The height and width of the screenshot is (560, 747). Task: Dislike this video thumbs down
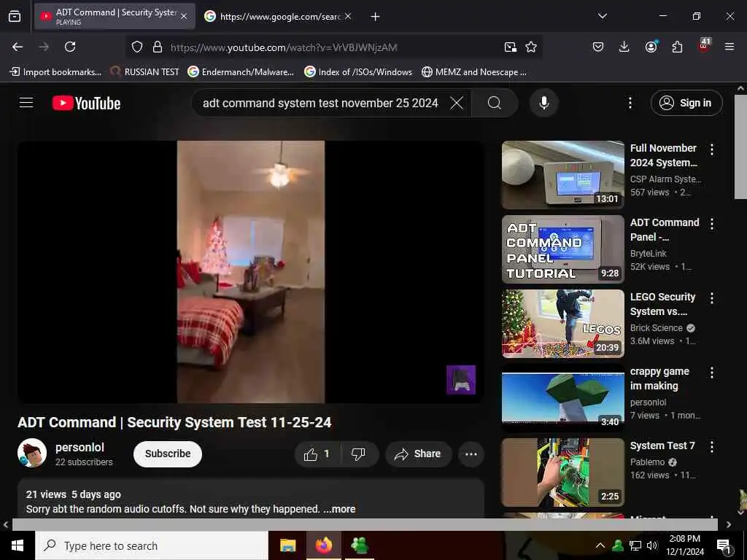[x=359, y=454]
